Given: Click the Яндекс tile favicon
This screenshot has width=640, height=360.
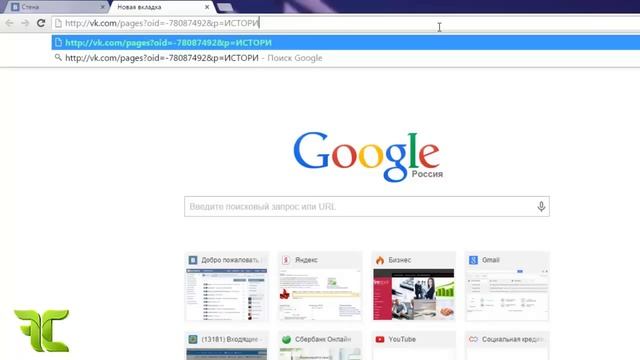Looking at the screenshot, I should point(286,260).
